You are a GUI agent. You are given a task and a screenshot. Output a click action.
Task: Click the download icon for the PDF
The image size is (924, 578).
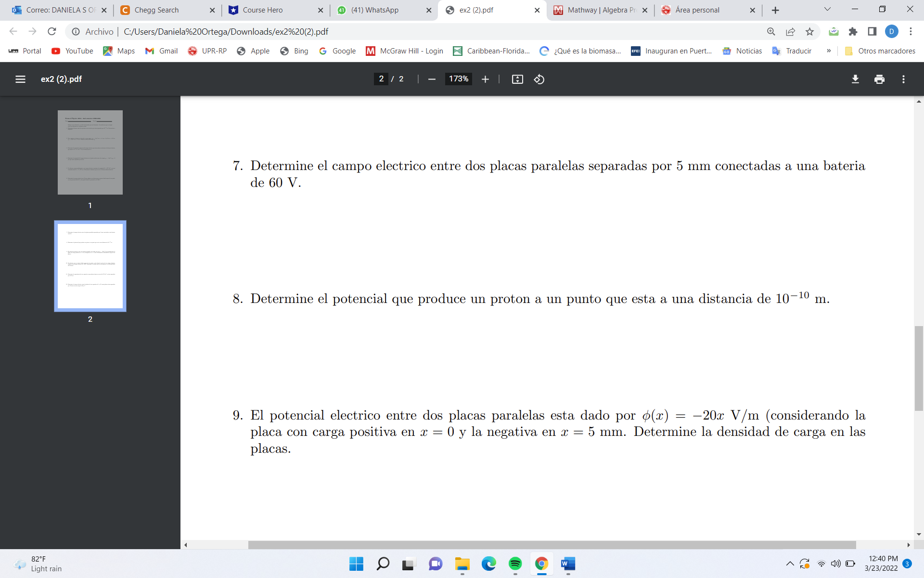(855, 79)
